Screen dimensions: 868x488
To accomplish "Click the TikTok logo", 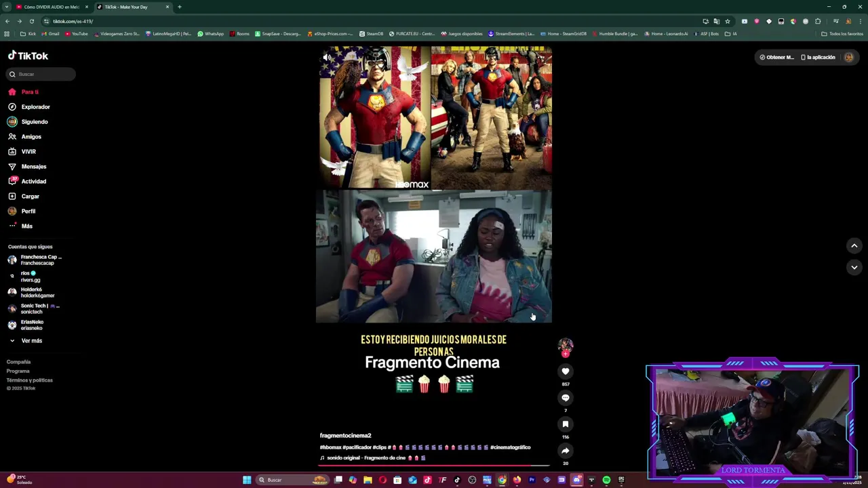I will pyautogui.click(x=28, y=56).
